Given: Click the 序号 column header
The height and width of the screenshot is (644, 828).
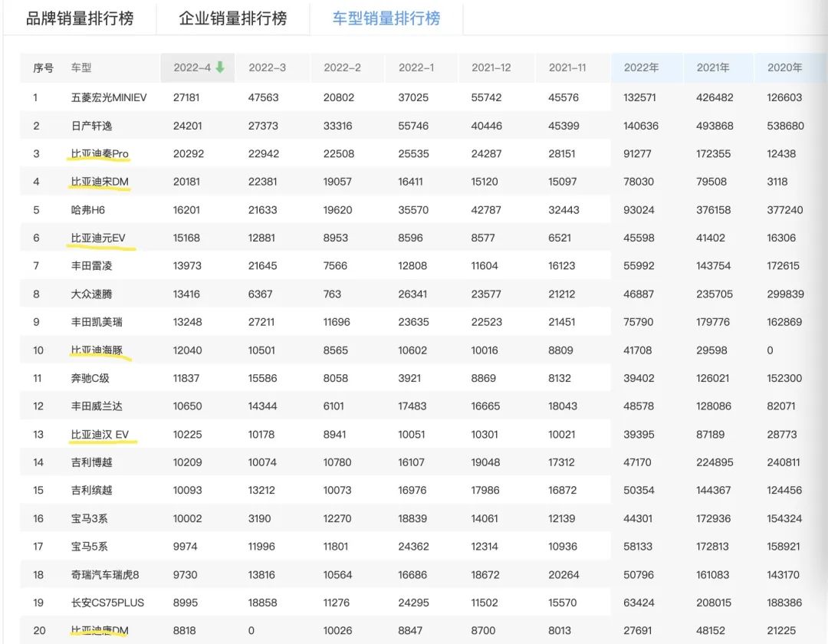Looking at the screenshot, I should pos(43,67).
